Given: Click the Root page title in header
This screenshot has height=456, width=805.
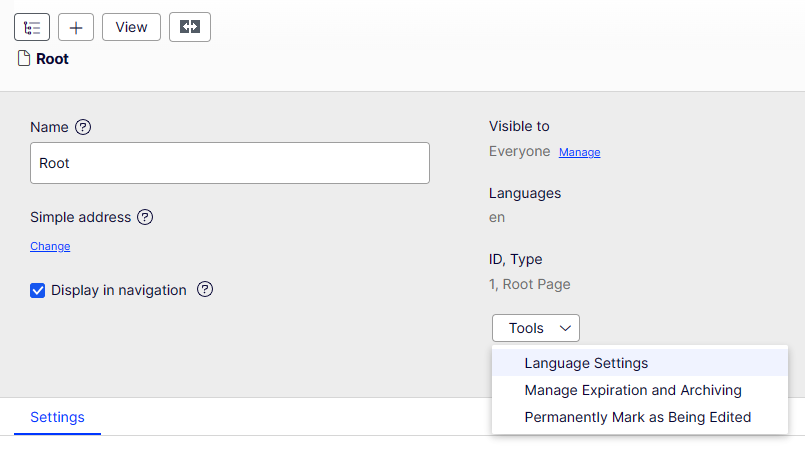Looking at the screenshot, I should click(52, 59).
